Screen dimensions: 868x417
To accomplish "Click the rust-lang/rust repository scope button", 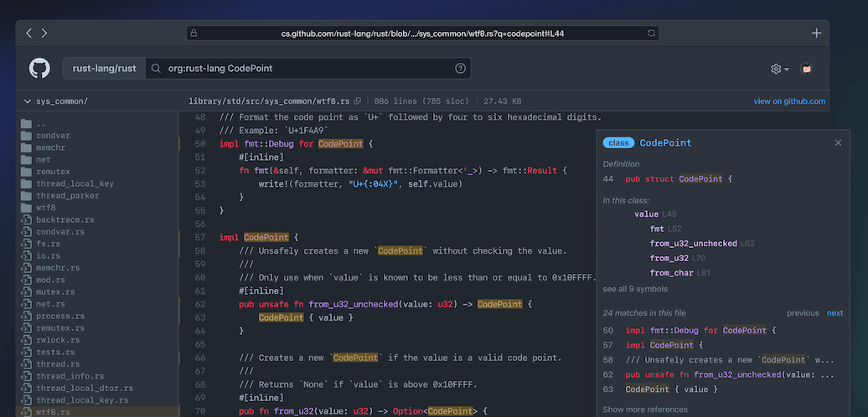I will [x=104, y=69].
